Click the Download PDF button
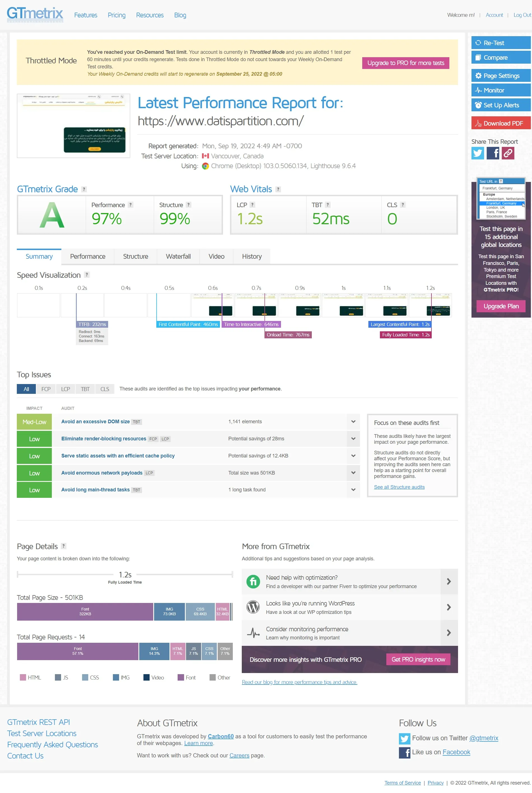This screenshot has width=532, height=793. pyautogui.click(x=500, y=123)
